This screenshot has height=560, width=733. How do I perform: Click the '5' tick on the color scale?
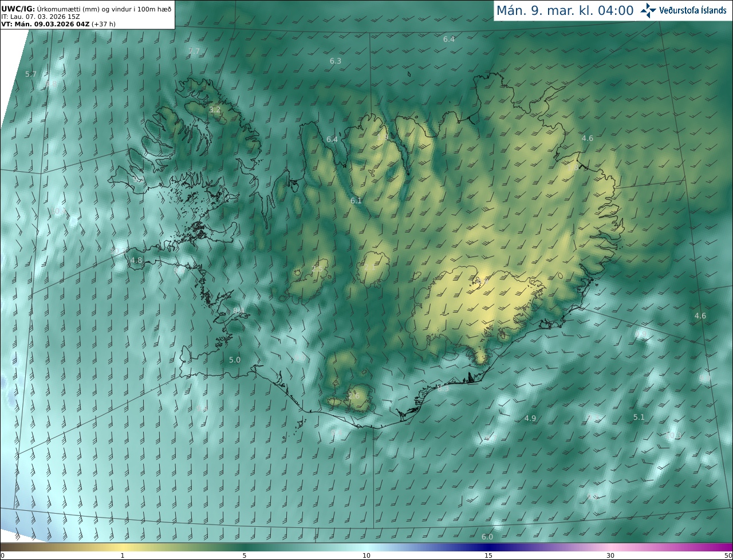coord(244,555)
